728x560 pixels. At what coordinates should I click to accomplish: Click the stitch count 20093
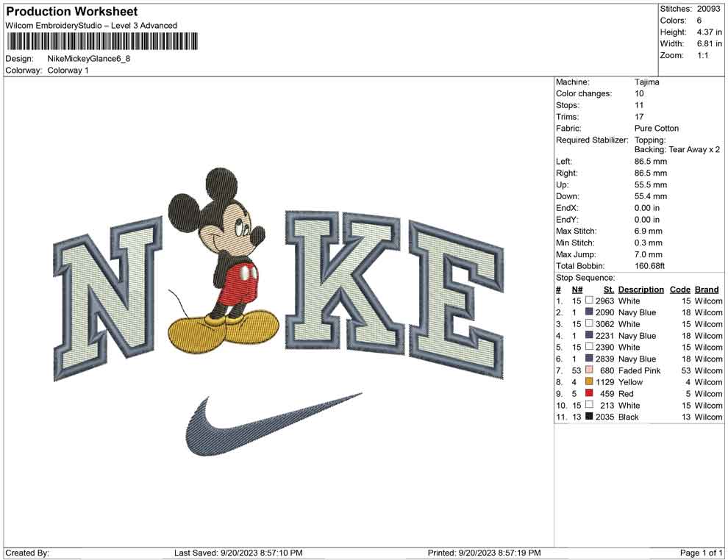tap(708, 9)
